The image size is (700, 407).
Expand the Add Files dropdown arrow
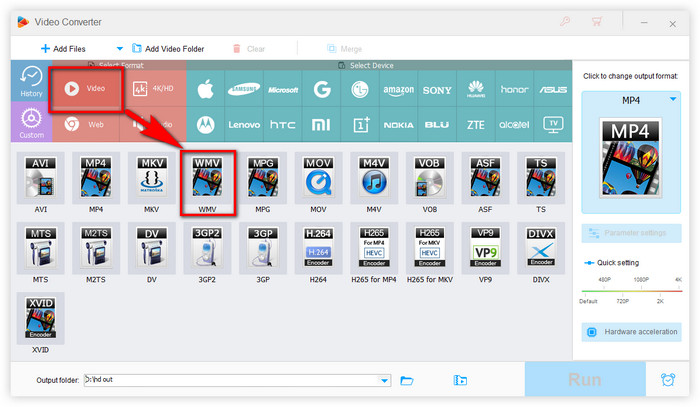pyautogui.click(x=119, y=49)
